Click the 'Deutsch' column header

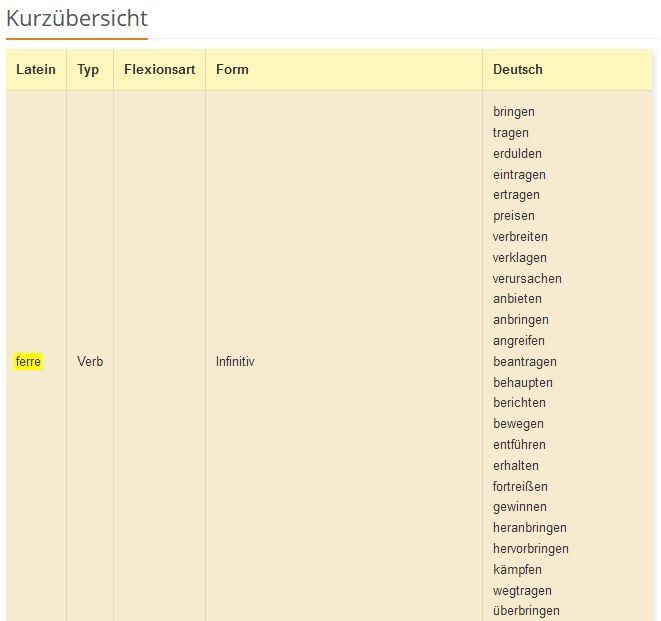click(518, 70)
